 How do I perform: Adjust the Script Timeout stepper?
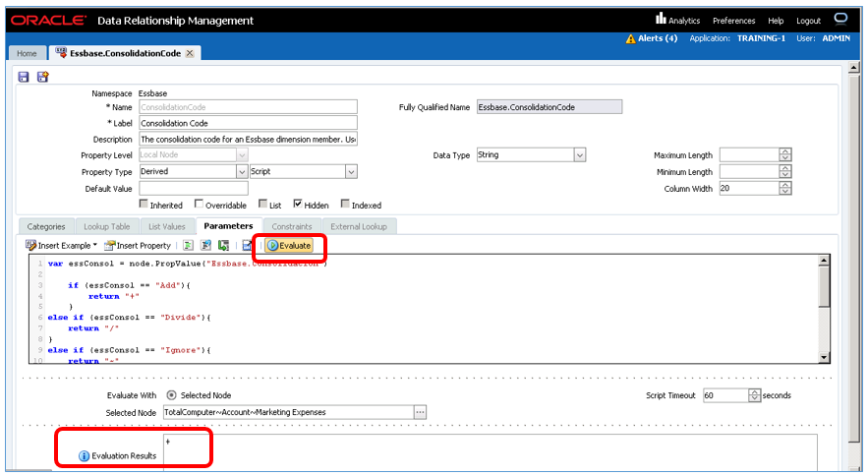click(755, 395)
